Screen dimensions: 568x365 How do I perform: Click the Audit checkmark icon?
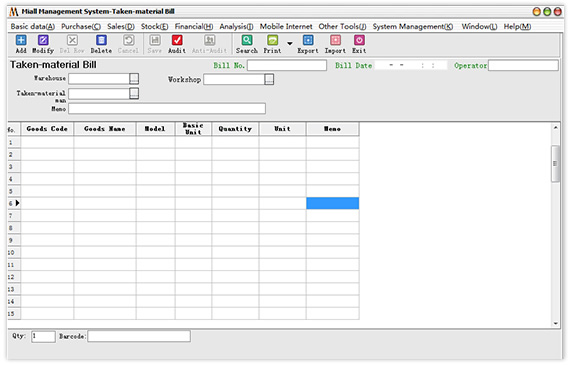[x=177, y=40]
